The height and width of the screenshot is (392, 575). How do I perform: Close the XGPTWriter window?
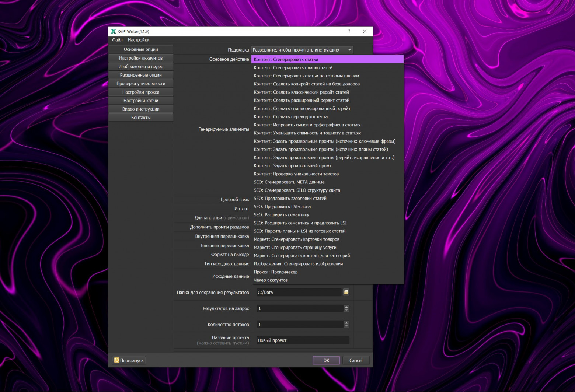click(365, 31)
